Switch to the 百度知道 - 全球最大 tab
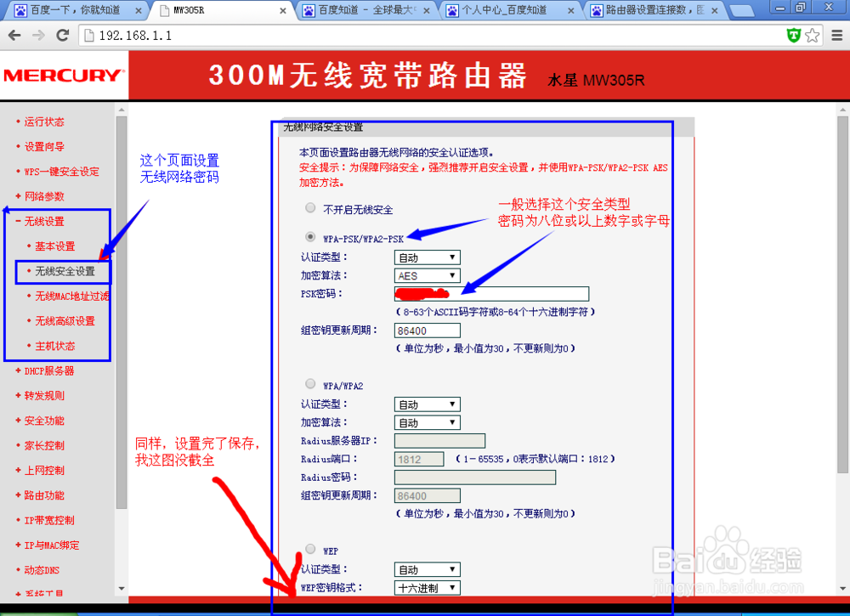Viewport: 850px width, 616px height. tap(367, 10)
